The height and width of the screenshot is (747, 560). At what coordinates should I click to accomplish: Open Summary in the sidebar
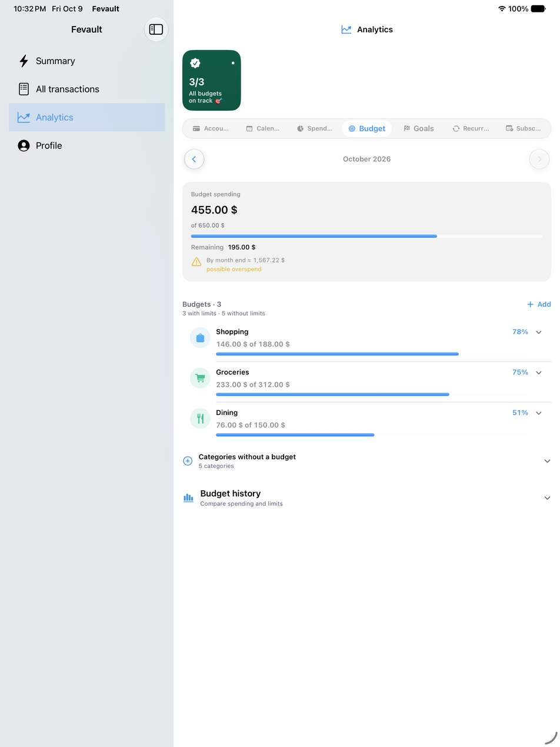(x=86, y=61)
